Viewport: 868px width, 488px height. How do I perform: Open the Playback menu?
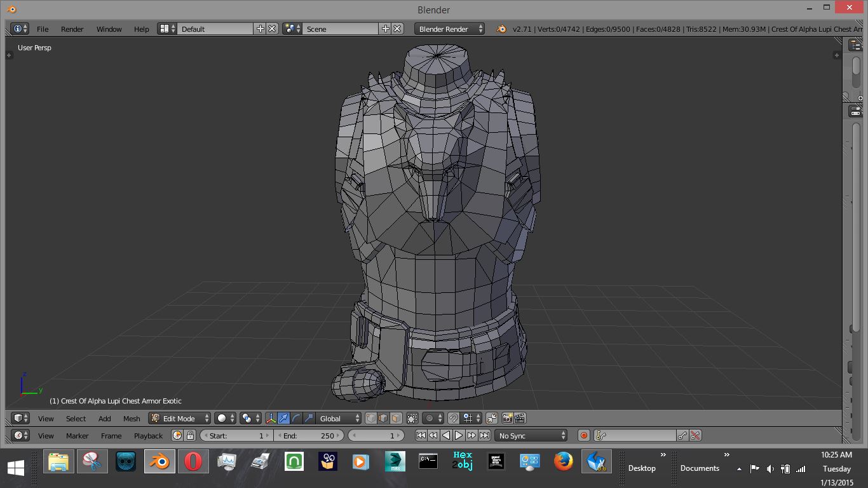(148, 436)
